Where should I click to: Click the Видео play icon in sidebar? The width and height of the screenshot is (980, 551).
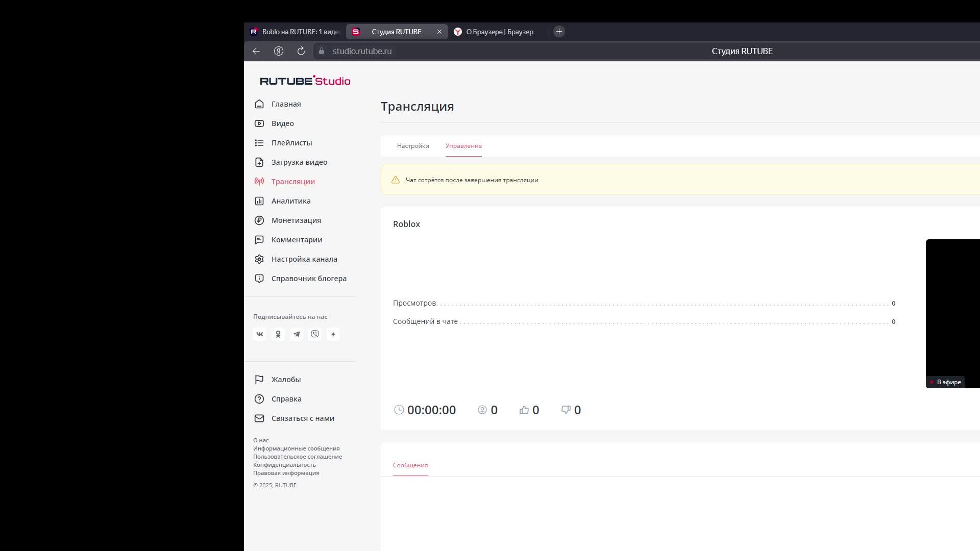[x=259, y=123]
